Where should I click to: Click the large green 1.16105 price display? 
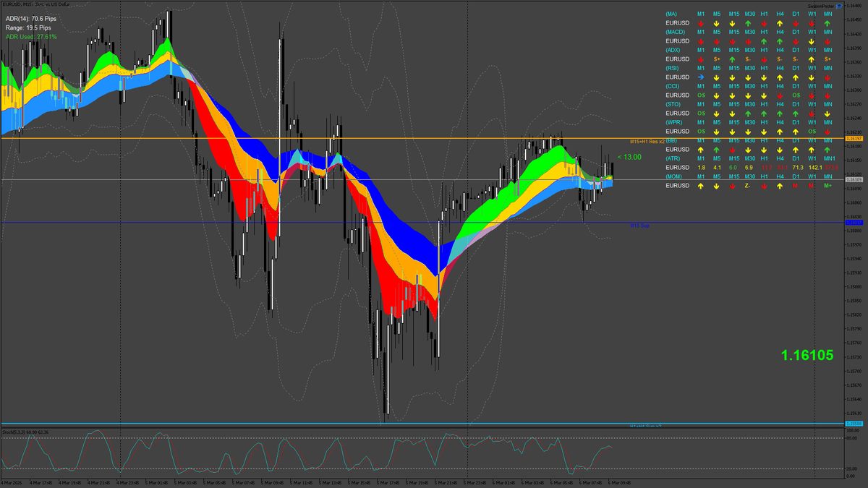(x=807, y=356)
